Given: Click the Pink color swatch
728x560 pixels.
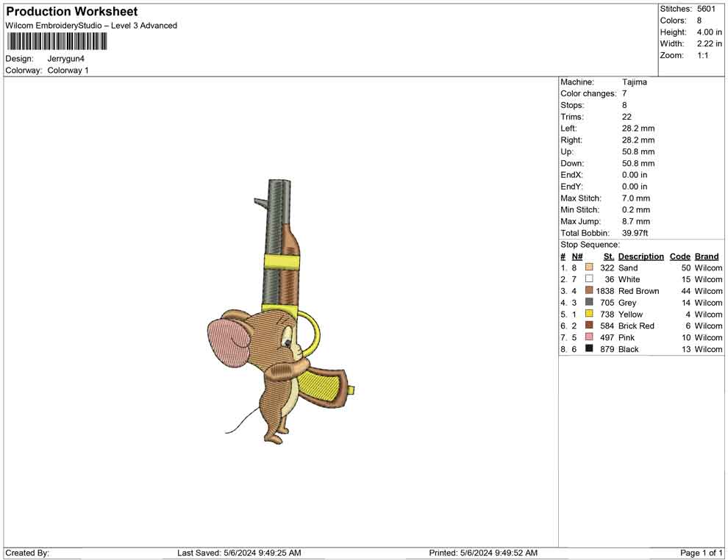Looking at the screenshot, I should pos(589,337).
